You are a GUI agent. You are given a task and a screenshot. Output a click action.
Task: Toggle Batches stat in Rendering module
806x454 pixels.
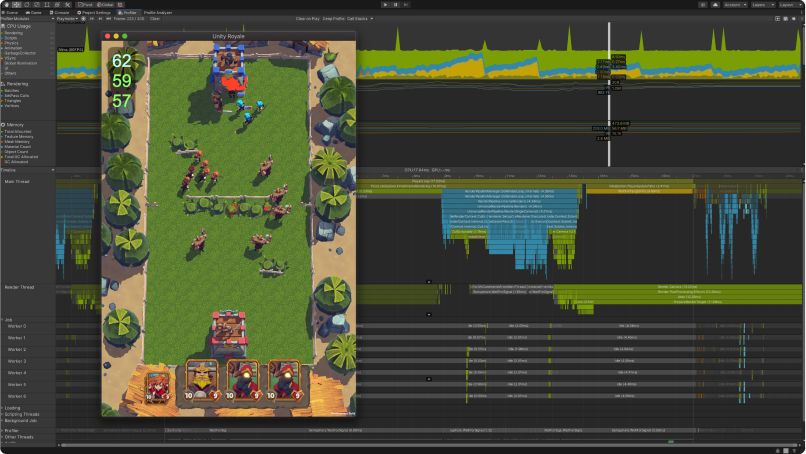[4, 90]
